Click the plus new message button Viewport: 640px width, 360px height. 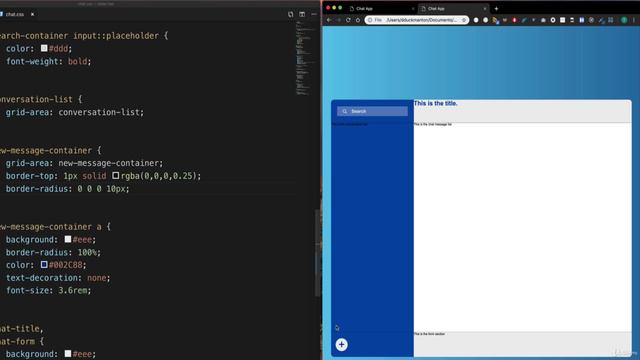pos(342,344)
